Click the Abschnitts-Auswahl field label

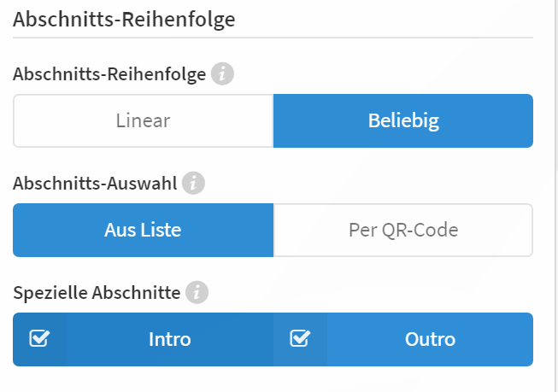[x=95, y=184]
